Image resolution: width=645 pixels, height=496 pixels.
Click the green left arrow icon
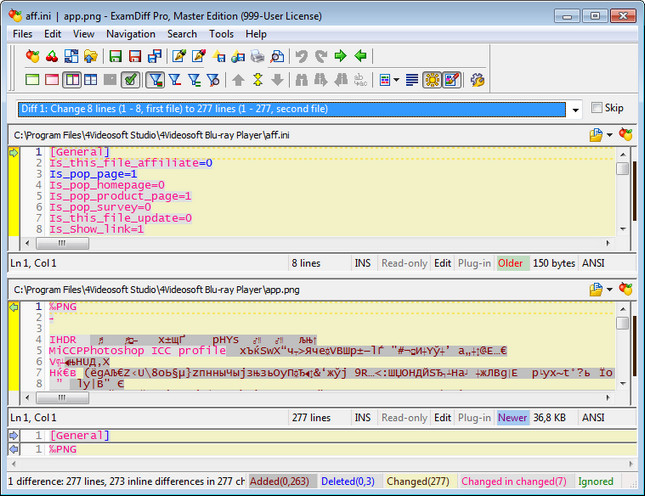[x=360, y=56]
